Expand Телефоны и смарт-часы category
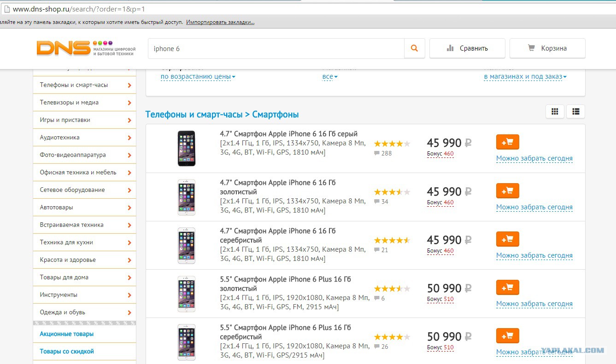The image size is (616, 364). point(84,85)
